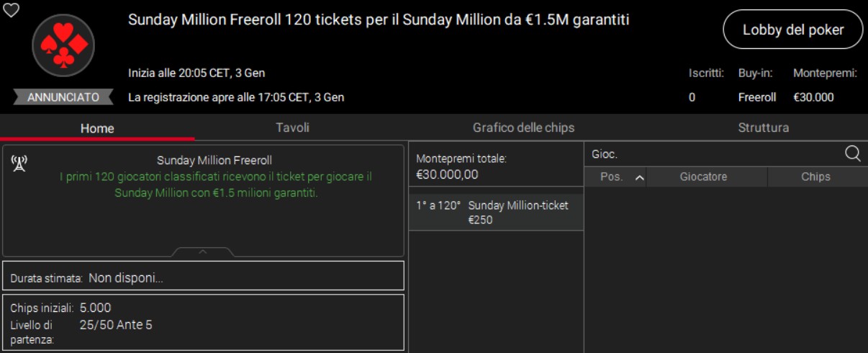
Task: Show the Grafico delle chips tab
Action: pyautogui.click(x=523, y=128)
